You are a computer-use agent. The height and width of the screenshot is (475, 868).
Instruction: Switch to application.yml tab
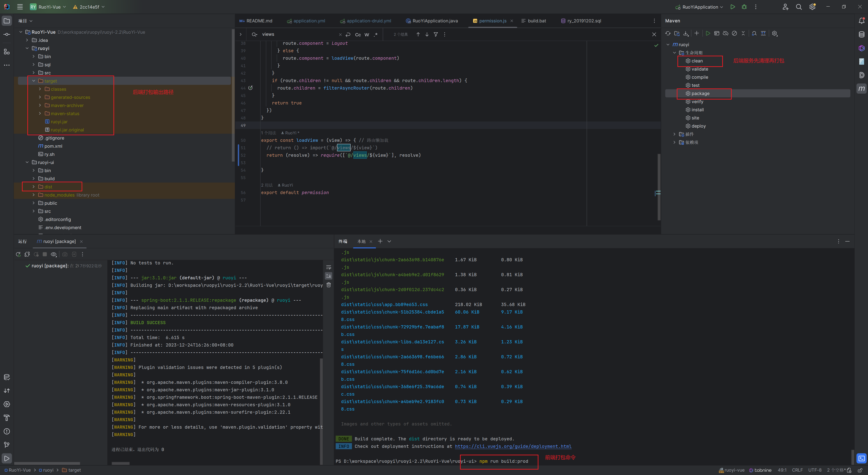[306, 21]
